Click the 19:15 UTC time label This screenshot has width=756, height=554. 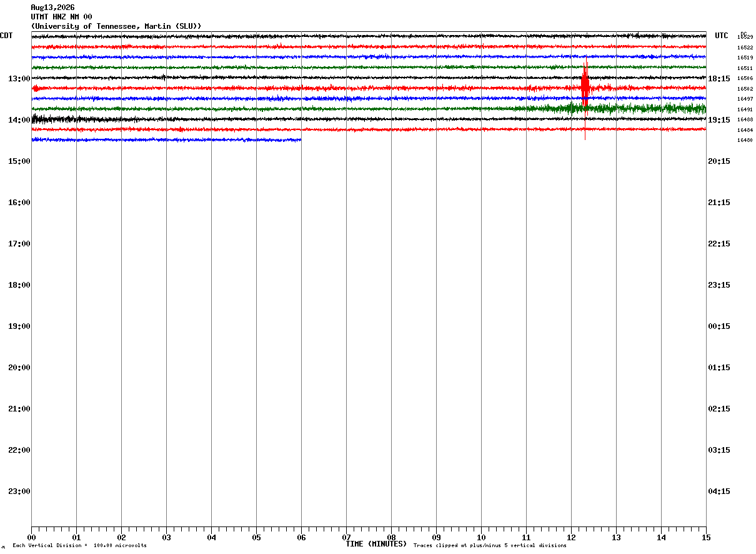(x=719, y=119)
